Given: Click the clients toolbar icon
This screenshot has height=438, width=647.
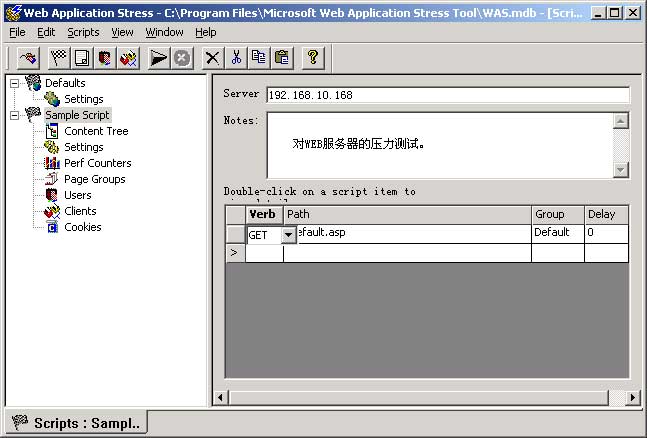Looking at the screenshot, I should [128, 58].
